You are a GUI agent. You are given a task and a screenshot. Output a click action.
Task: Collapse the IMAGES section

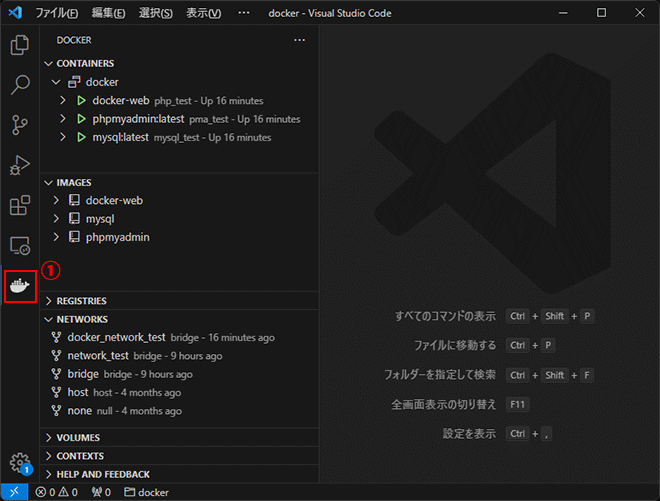point(48,182)
